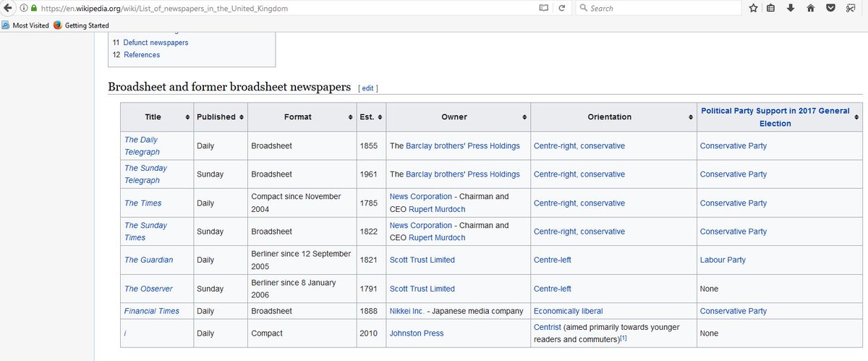Open Conservative Party link in Daily Telegraph row
The height and width of the screenshot is (361, 868).
tap(733, 145)
